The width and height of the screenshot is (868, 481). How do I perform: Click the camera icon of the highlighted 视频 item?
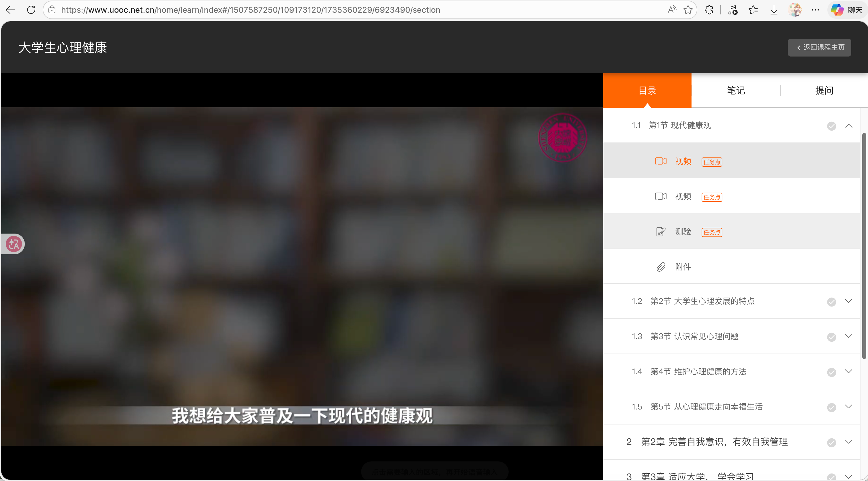[x=660, y=161]
